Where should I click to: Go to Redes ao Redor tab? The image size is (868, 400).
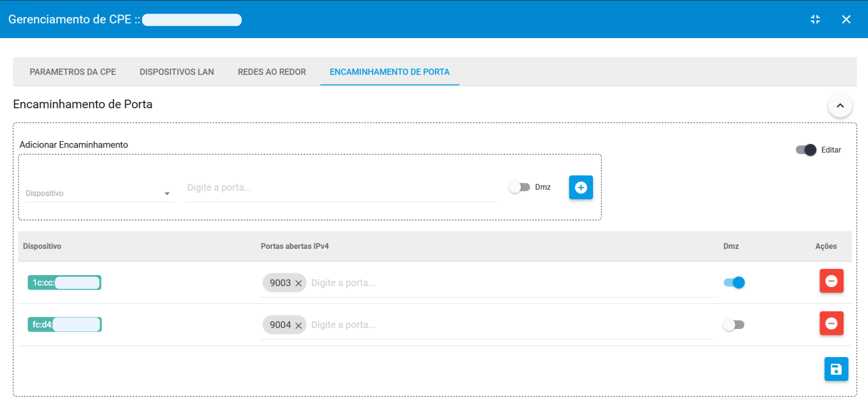(272, 72)
